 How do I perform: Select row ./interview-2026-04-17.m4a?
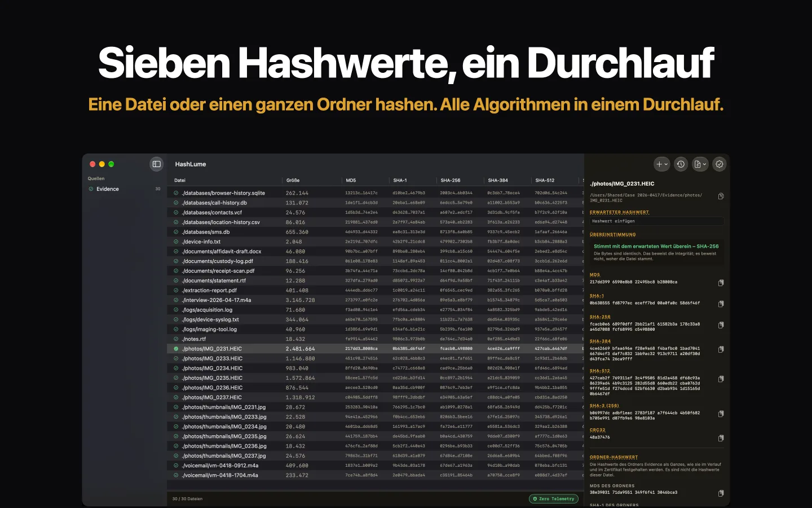(376, 300)
